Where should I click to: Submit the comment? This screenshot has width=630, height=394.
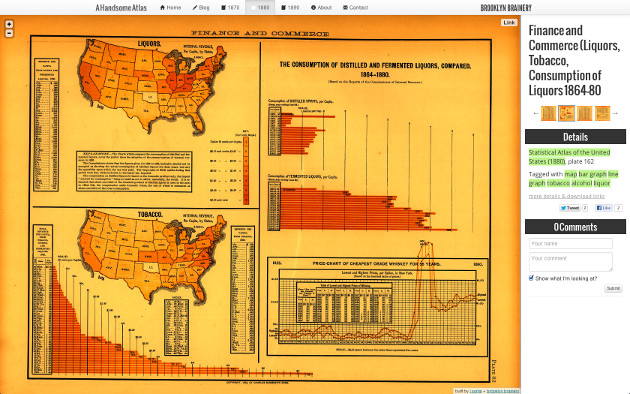click(613, 288)
